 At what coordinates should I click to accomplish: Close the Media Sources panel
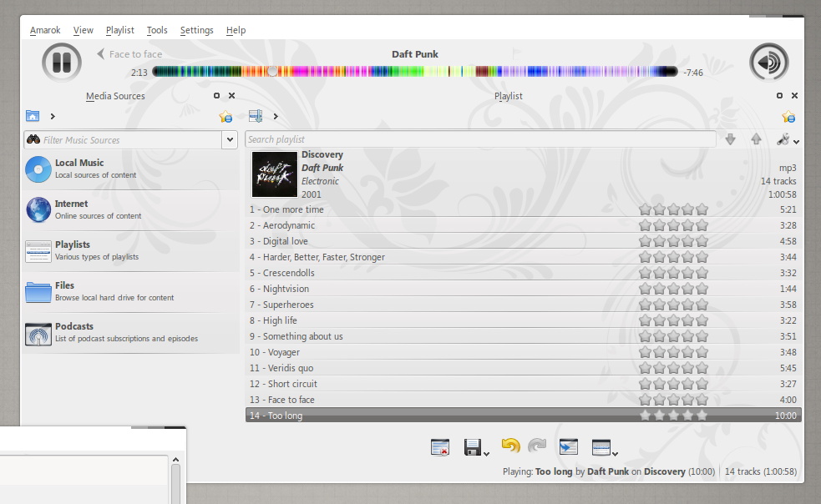(x=232, y=96)
